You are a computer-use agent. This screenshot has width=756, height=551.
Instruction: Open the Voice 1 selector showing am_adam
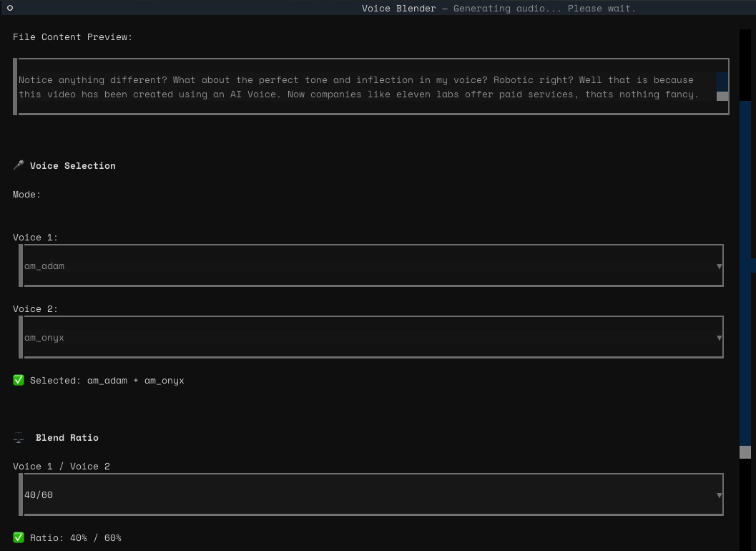(x=358, y=265)
